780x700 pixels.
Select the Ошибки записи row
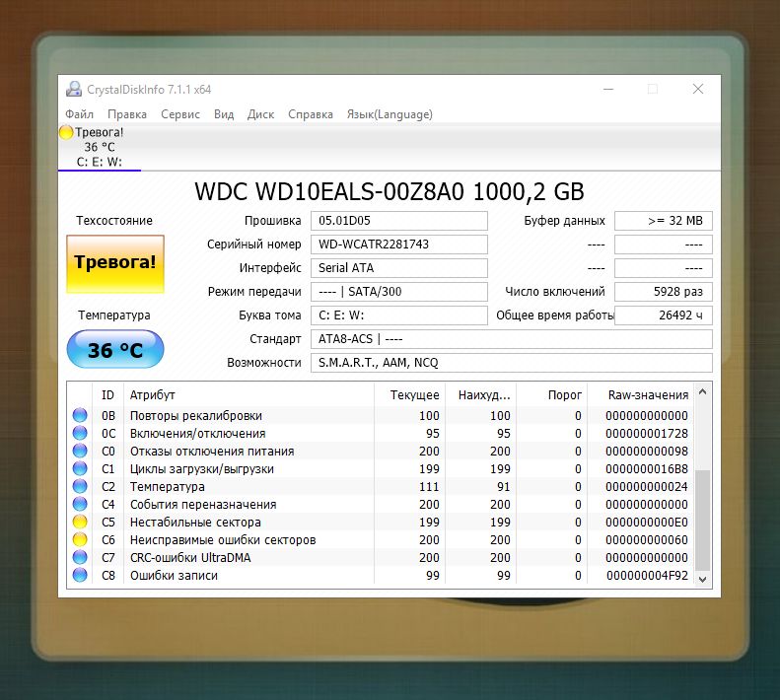pos(381,575)
